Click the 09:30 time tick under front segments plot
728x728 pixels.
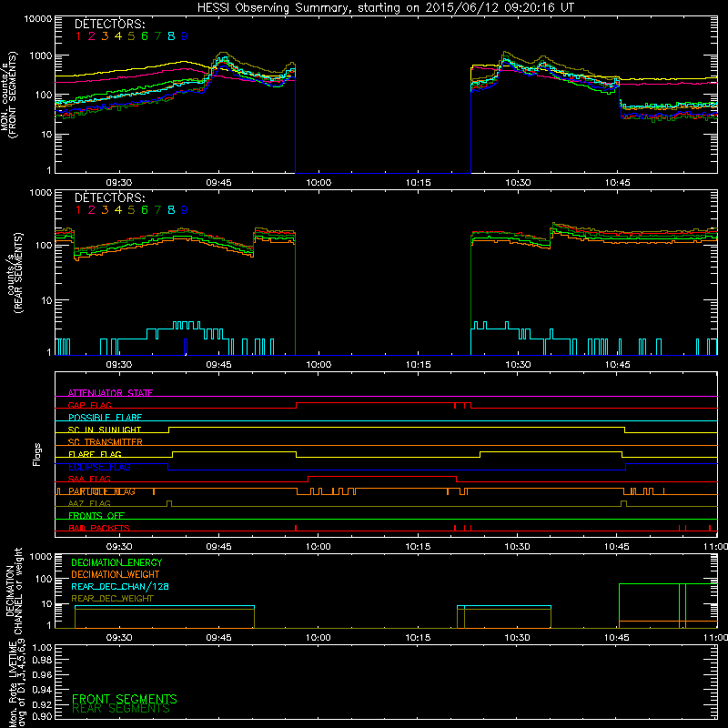(119, 183)
